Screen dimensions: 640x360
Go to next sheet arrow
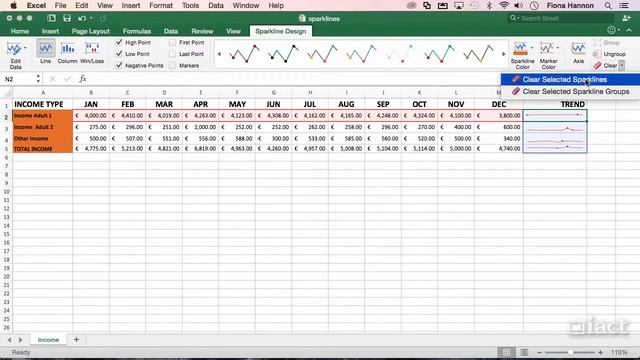21,340
